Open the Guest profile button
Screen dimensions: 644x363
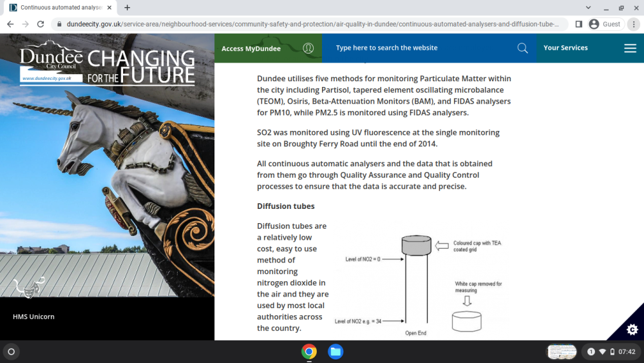coord(606,25)
